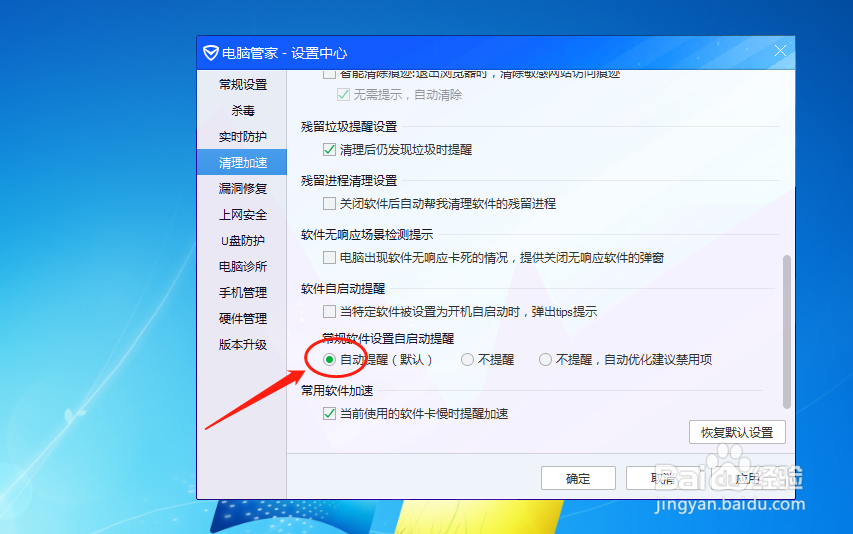Click the settings panel vertical scrollbar thumb
853x534 pixels.
786,332
